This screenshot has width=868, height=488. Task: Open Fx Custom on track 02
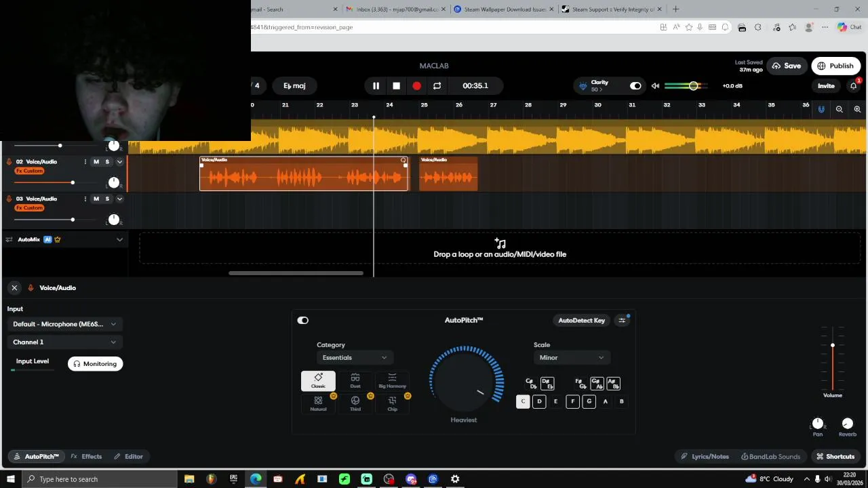pos(29,171)
